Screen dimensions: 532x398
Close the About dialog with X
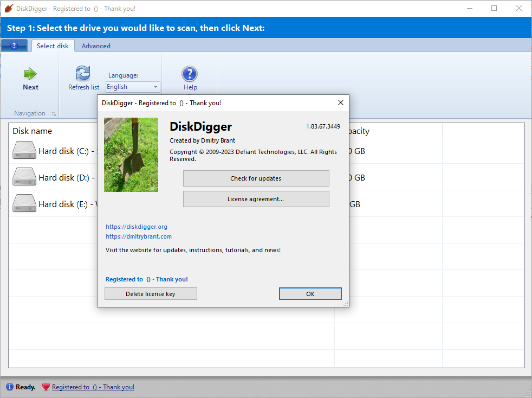pyautogui.click(x=341, y=102)
